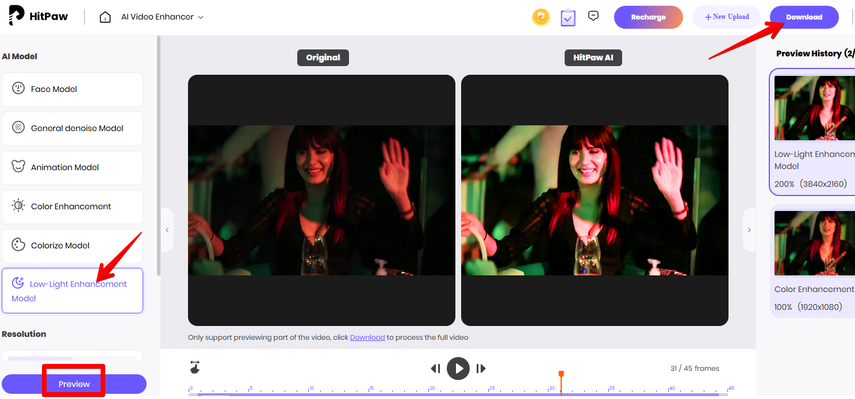Collapse the left panel with arrow
The height and width of the screenshot is (399, 855).
point(167,230)
